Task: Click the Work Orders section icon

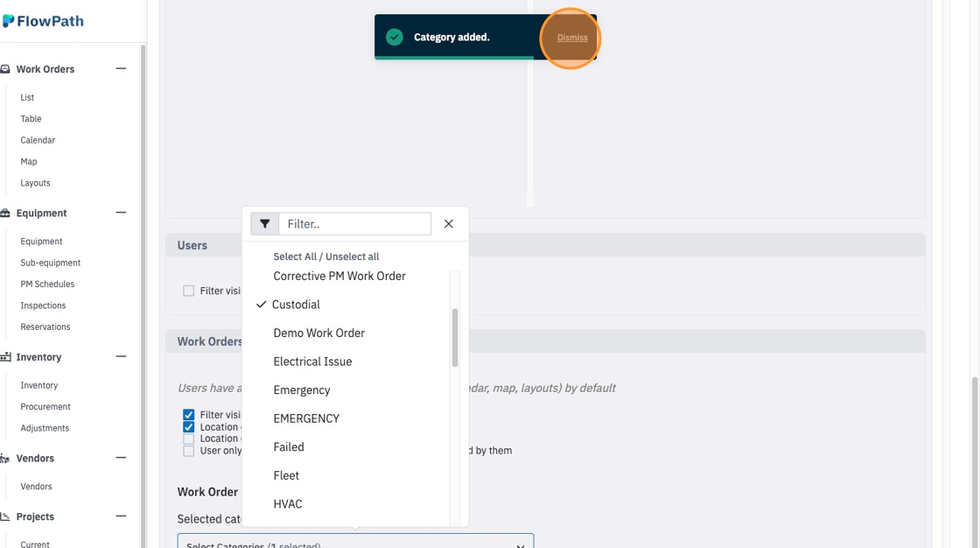Action: [5, 69]
